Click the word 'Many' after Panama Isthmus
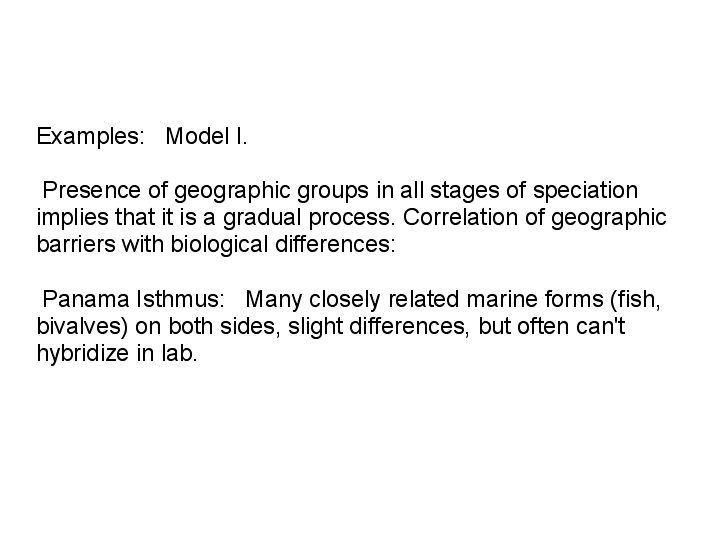Image resolution: width=719 pixels, height=539 pixels. click(274, 300)
